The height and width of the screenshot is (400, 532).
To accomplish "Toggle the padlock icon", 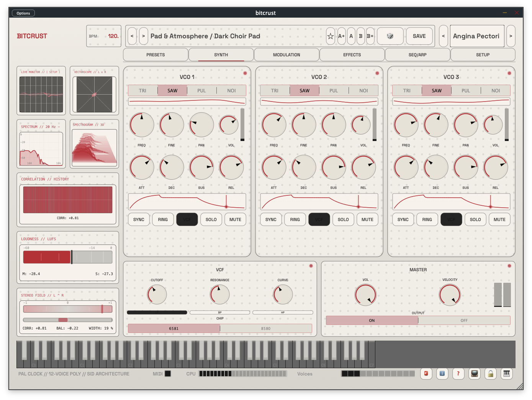I will 491,374.
